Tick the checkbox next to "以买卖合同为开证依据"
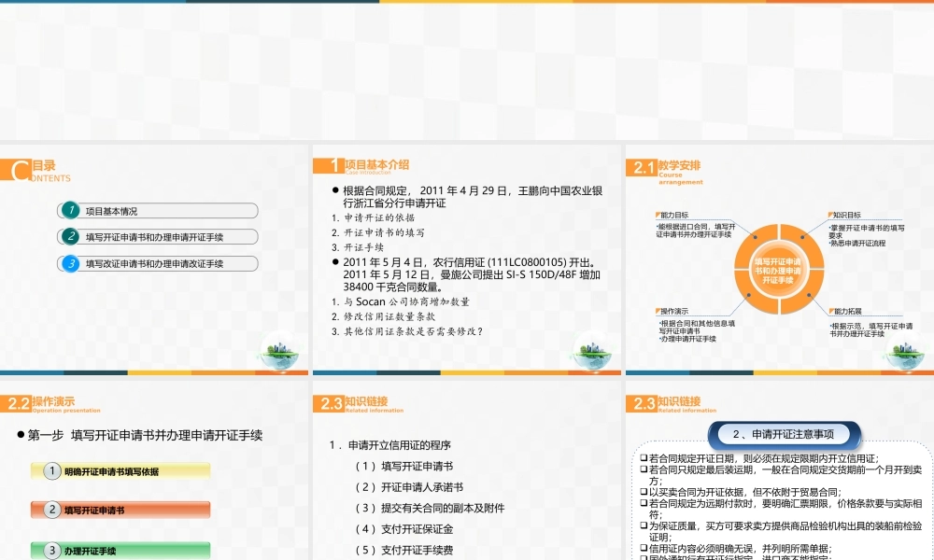Image resolution: width=934 pixels, height=560 pixels. click(643, 492)
